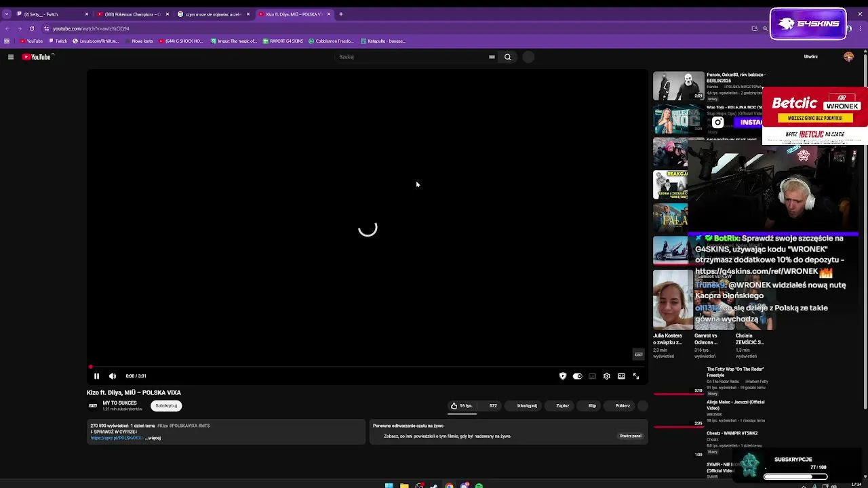Open Google Chrome from the taskbar

pos(449,485)
